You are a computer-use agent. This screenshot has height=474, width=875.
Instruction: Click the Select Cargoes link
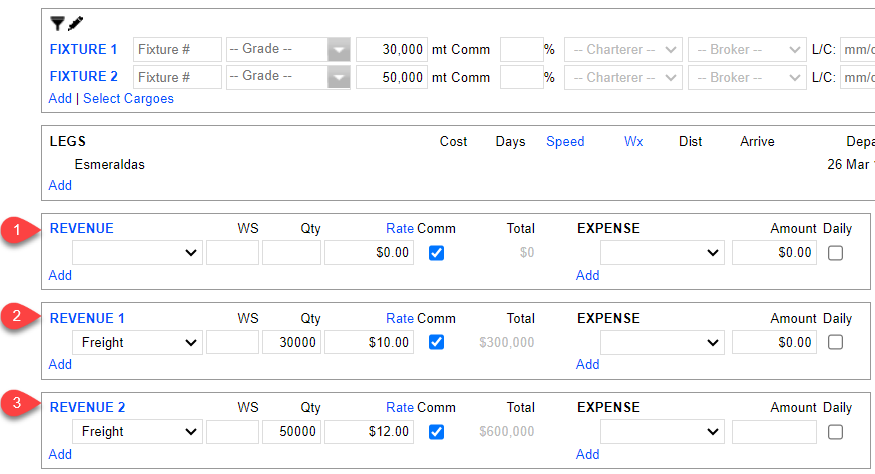[128, 98]
